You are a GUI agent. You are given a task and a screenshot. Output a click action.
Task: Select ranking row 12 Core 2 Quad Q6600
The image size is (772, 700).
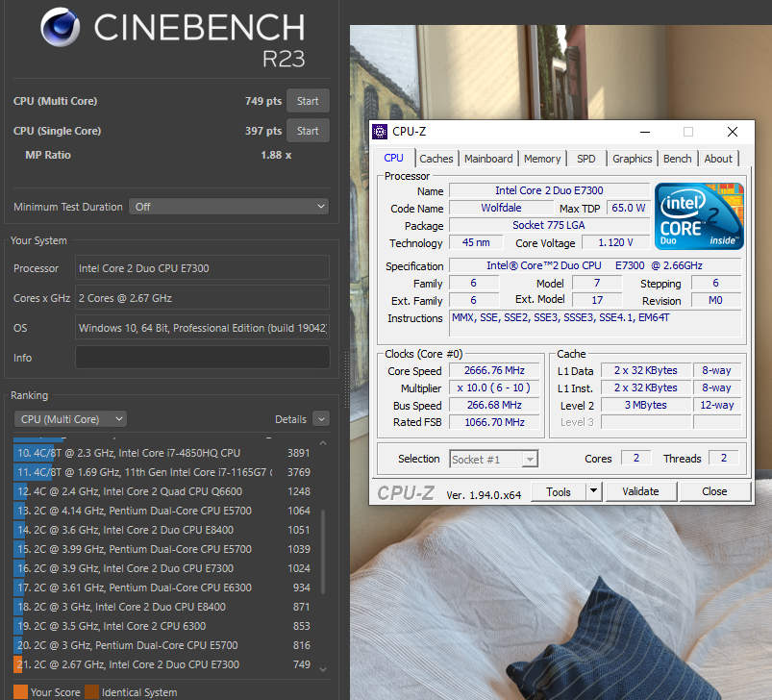click(x=164, y=491)
